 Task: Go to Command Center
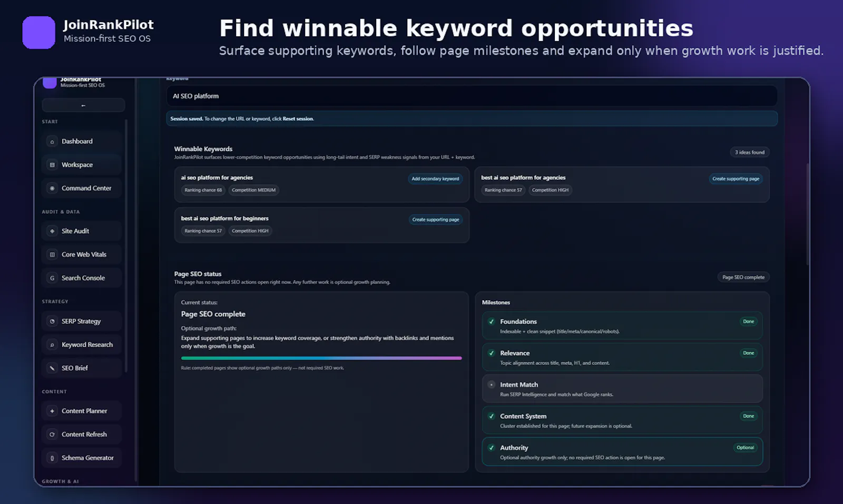(x=82, y=189)
